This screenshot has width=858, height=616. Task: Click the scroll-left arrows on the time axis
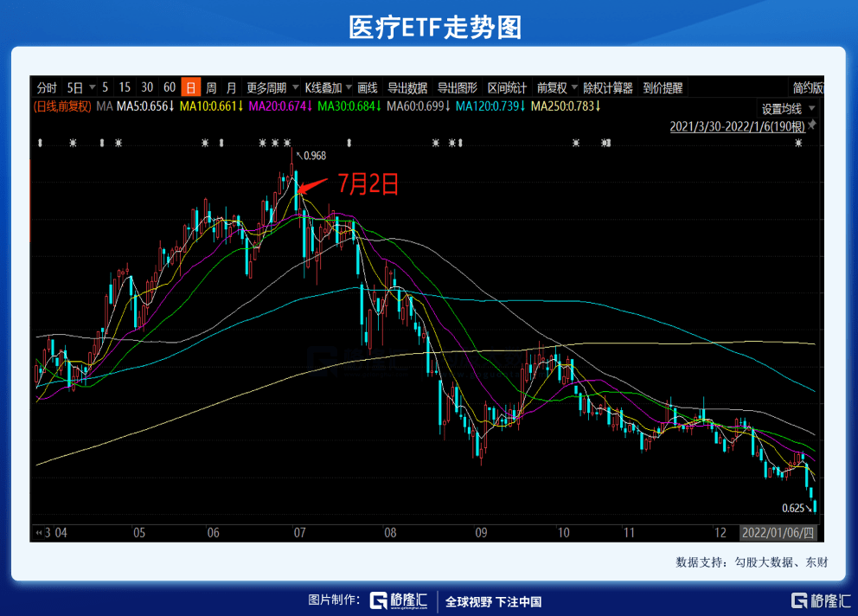pyautogui.click(x=38, y=533)
